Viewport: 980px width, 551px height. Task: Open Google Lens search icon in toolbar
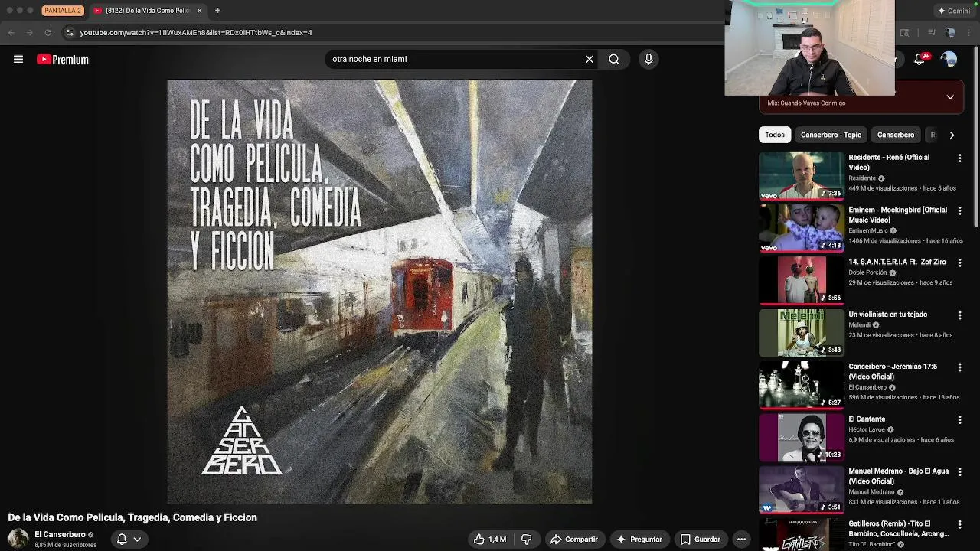[904, 32]
